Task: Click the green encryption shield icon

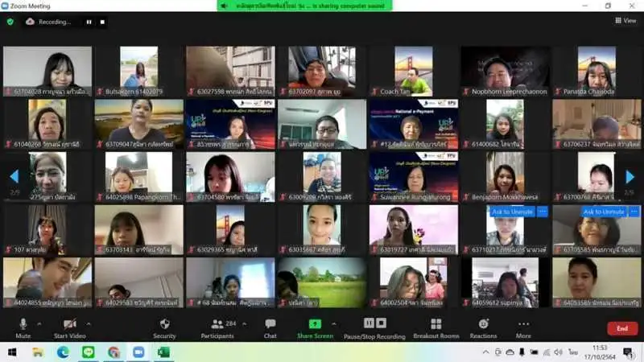Action: coord(10,22)
